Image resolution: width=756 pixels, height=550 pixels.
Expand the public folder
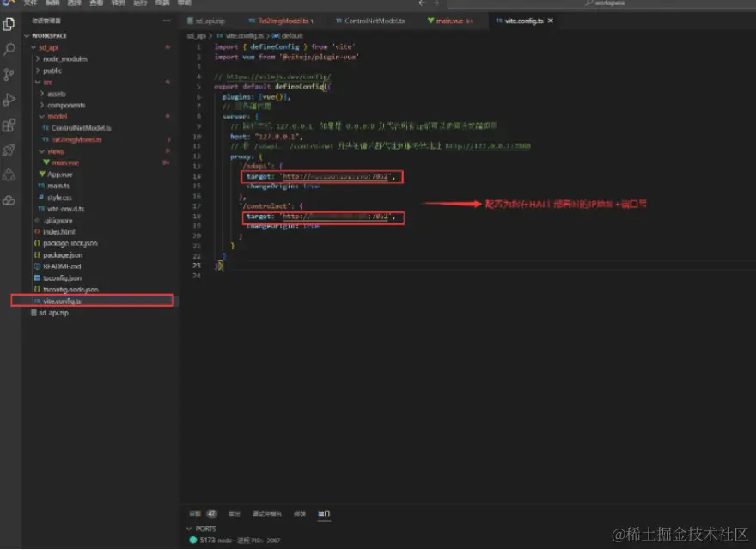click(38, 70)
